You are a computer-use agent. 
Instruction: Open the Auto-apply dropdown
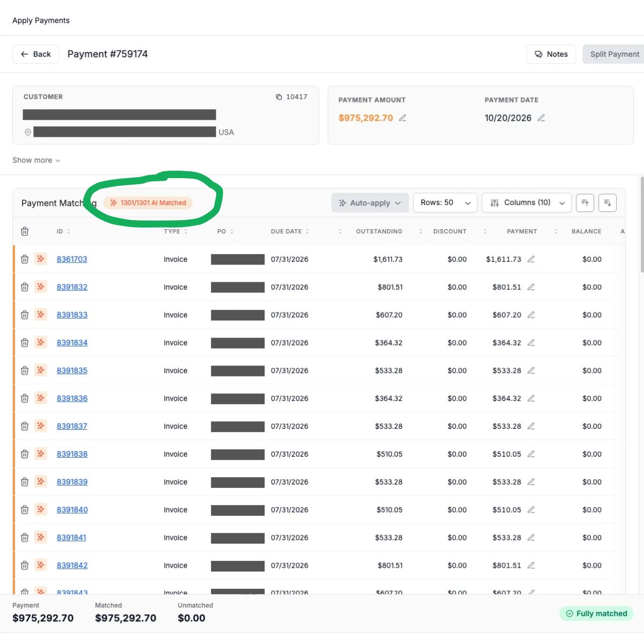coord(370,203)
